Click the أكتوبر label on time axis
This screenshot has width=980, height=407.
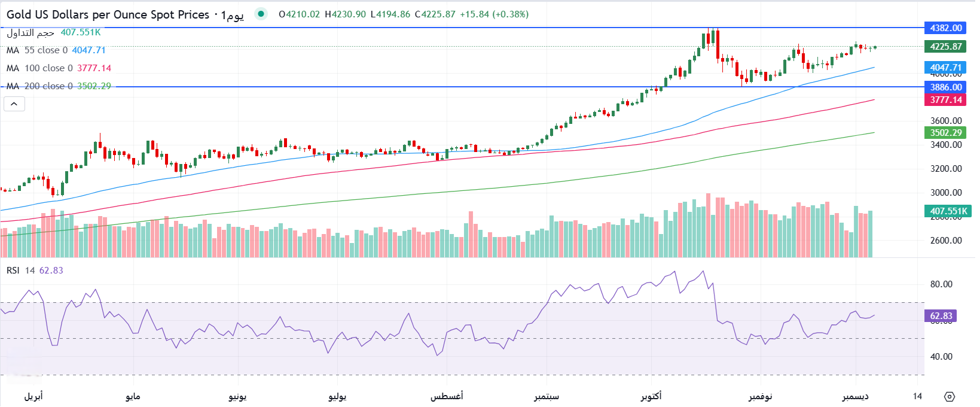(x=651, y=396)
